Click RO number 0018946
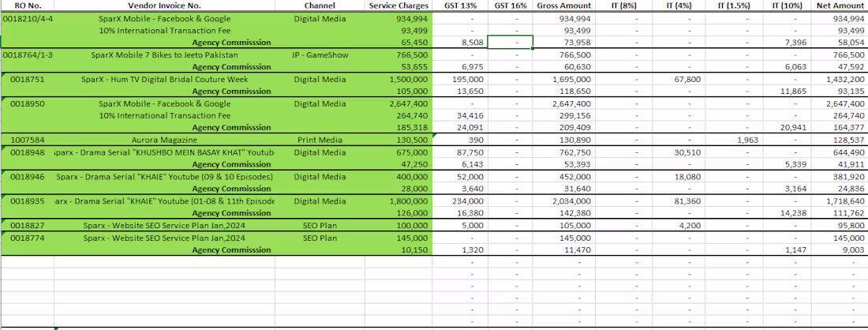The width and height of the screenshot is (868, 330). pos(27,177)
